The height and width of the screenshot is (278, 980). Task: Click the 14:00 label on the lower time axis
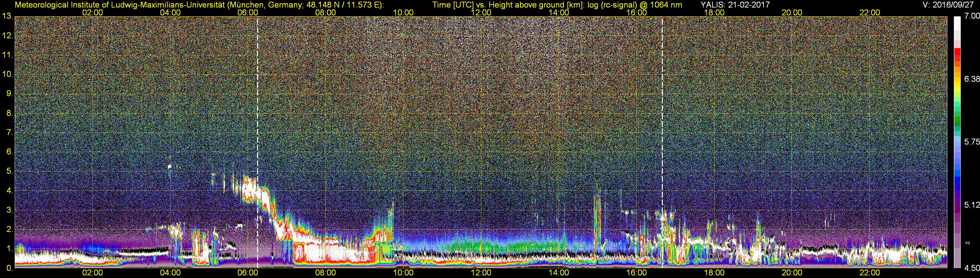tap(559, 273)
